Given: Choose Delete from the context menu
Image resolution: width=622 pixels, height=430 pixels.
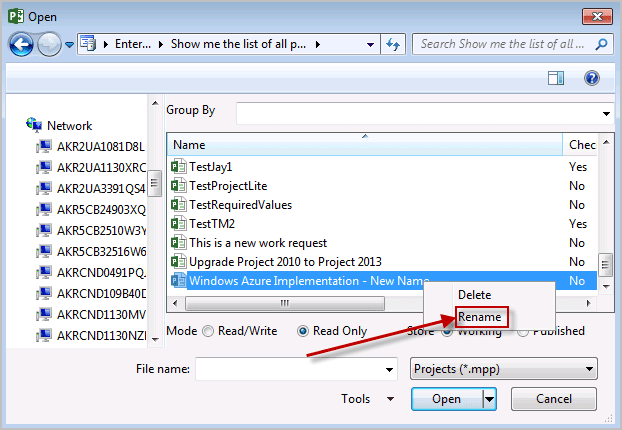Looking at the screenshot, I should [474, 295].
